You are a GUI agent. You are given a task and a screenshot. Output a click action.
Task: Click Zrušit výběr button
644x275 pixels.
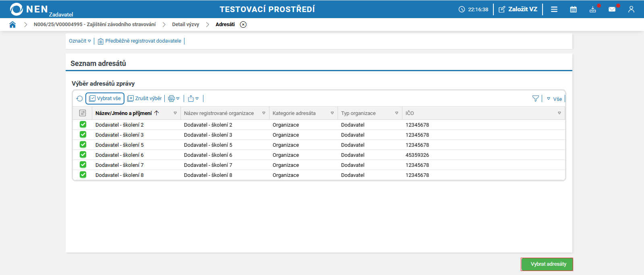coord(145,99)
